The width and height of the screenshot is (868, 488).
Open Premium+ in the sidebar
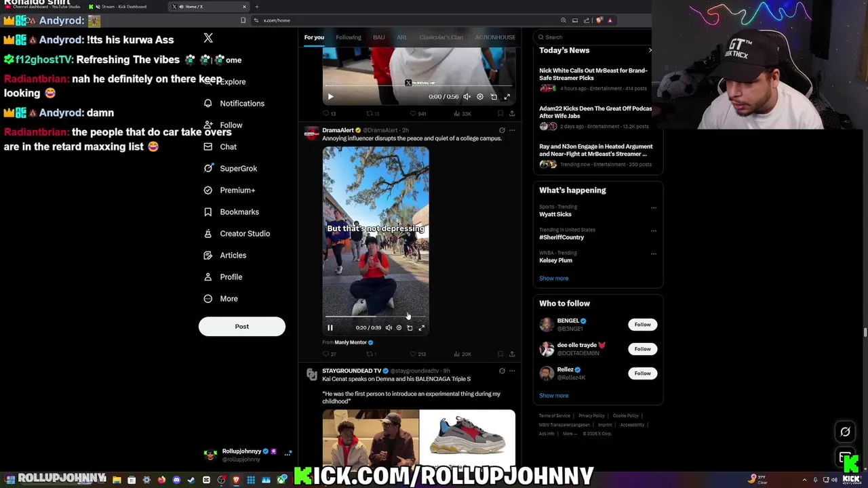tap(230, 190)
